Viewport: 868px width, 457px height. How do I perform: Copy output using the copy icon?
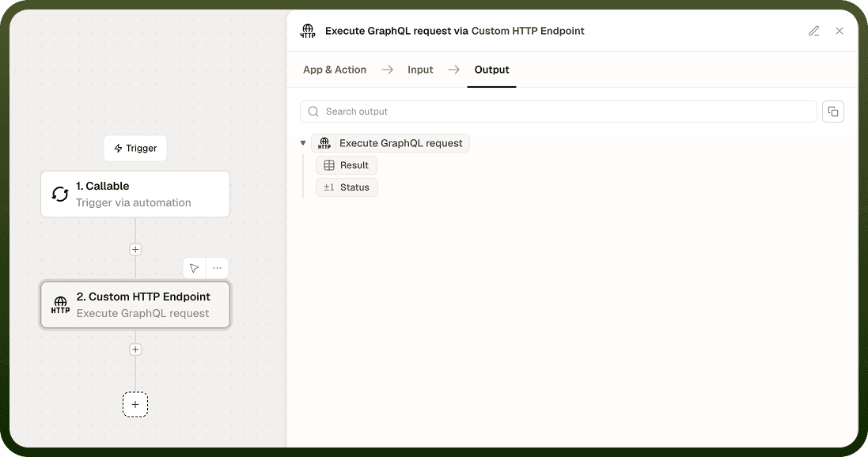pos(833,111)
